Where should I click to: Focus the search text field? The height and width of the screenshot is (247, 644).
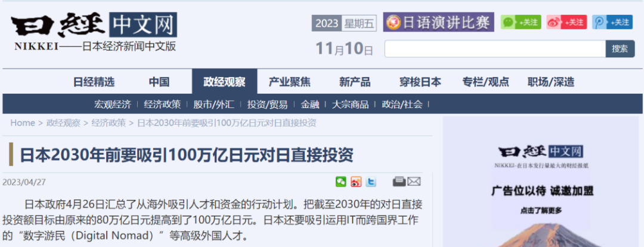click(495, 49)
